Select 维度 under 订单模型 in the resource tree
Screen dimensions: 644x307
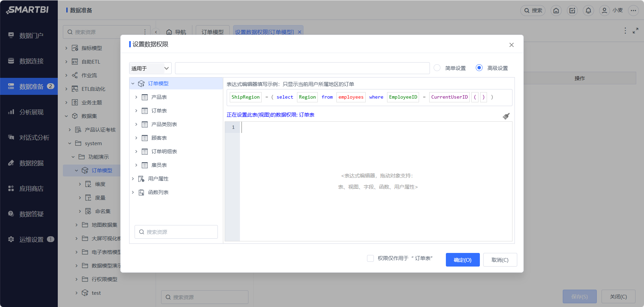pos(100,184)
